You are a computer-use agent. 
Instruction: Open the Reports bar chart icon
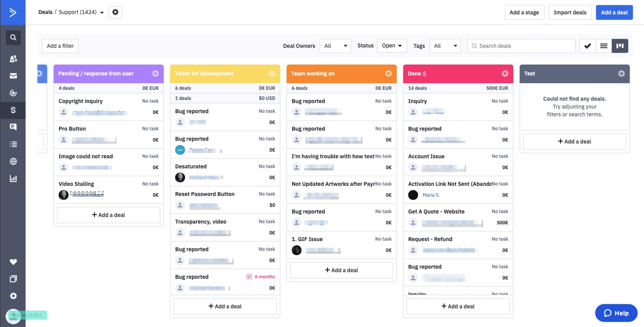click(x=13, y=178)
